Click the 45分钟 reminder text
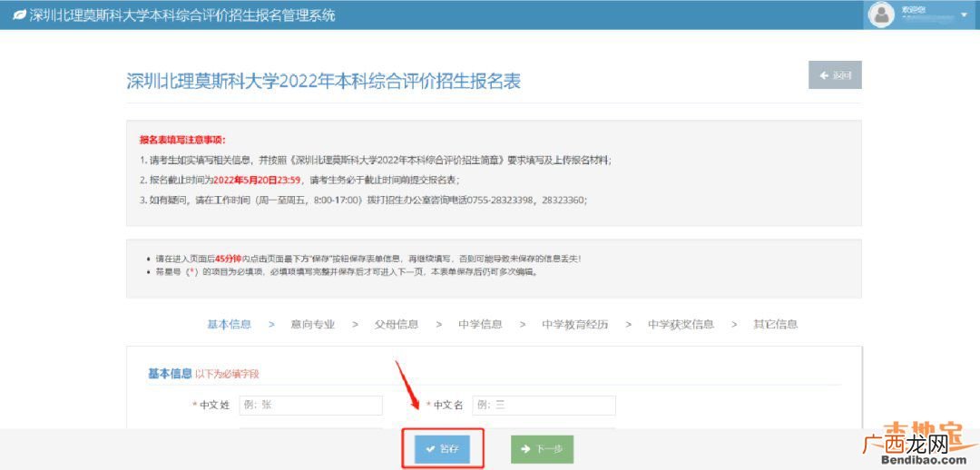Viewport: 980px width, 470px height. point(228,258)
